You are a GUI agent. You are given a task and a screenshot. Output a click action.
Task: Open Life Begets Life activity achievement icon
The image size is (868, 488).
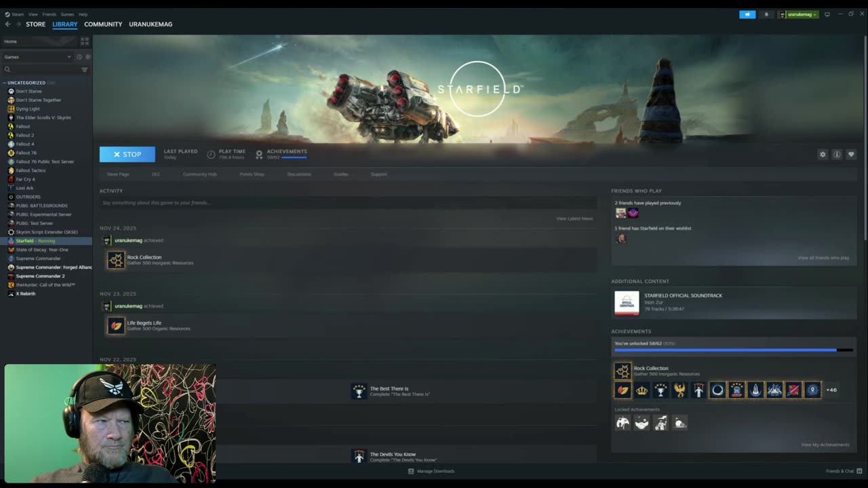point(116,325)
